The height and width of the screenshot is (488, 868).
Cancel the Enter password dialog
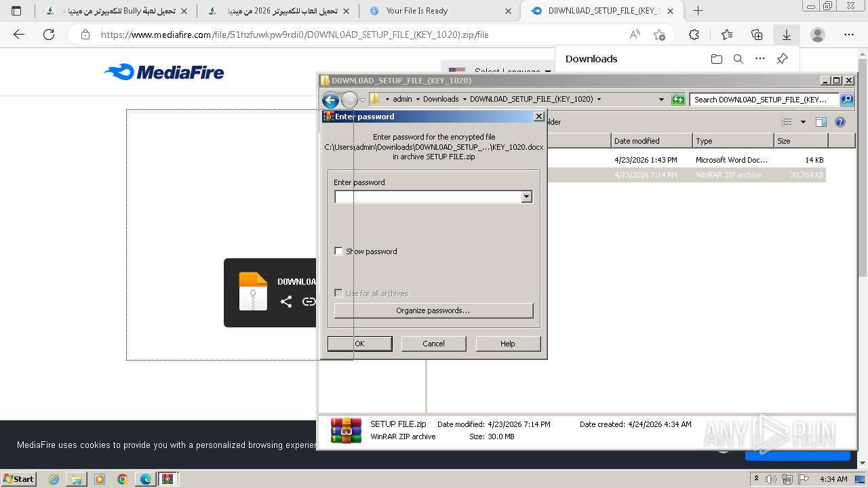(x=433, y=344)
